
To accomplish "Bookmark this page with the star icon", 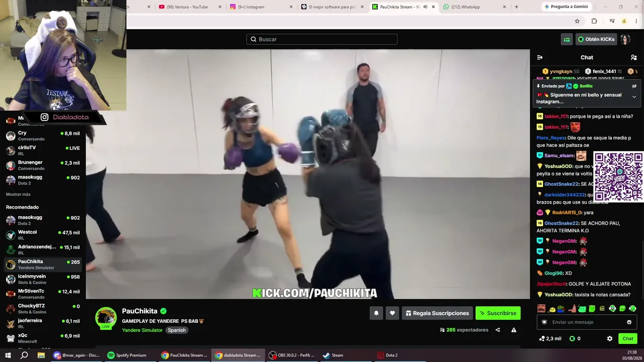I will pos(577,21).
